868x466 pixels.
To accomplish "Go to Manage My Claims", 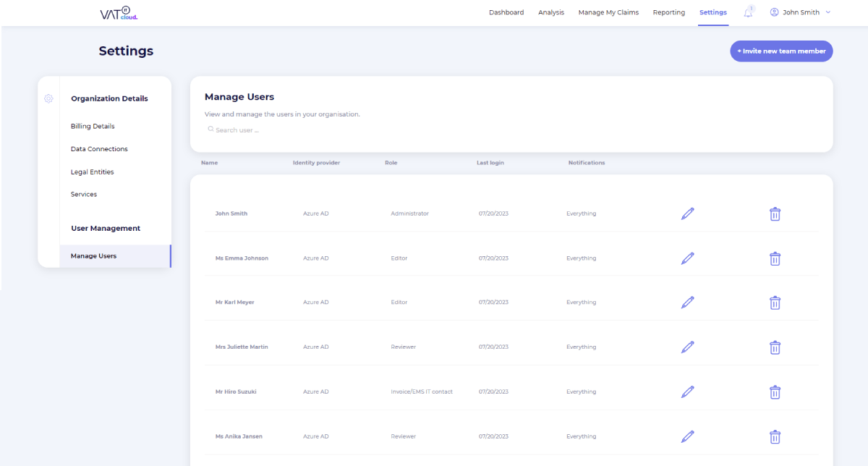I will pos(608,12).
